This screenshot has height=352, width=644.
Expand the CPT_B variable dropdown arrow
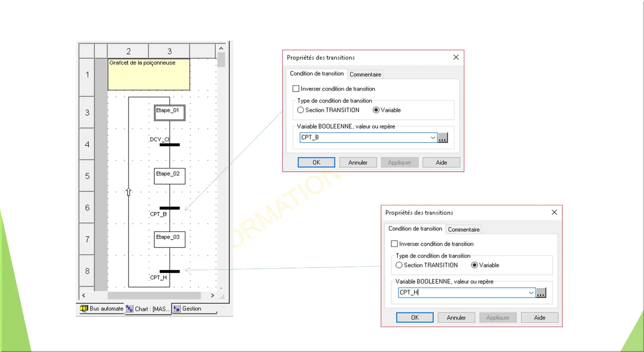point(433,138)
